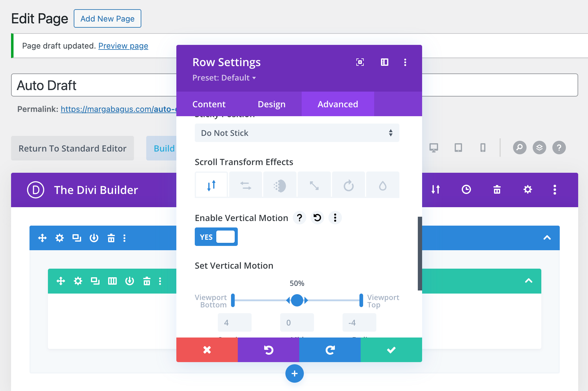Open Row Settings more options menu

[405, 62]
